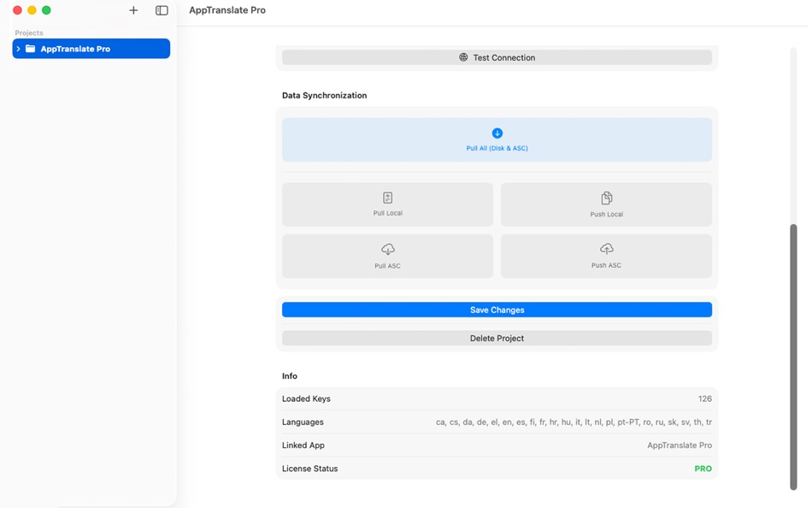This screenshot has height=508, width=812.
Task: Open the AppTranslate Pro disclosure chevron
Action: pos(18,49)
